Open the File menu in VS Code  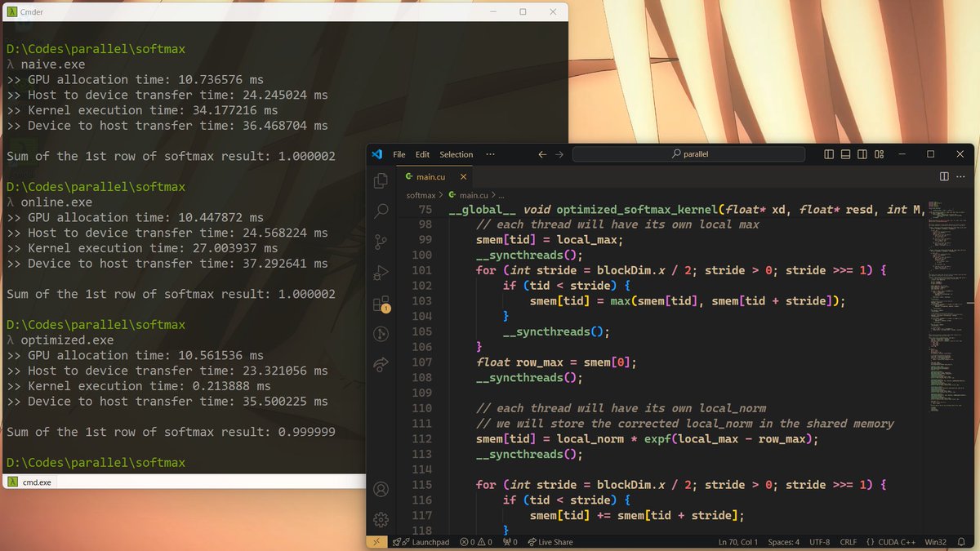399,154
